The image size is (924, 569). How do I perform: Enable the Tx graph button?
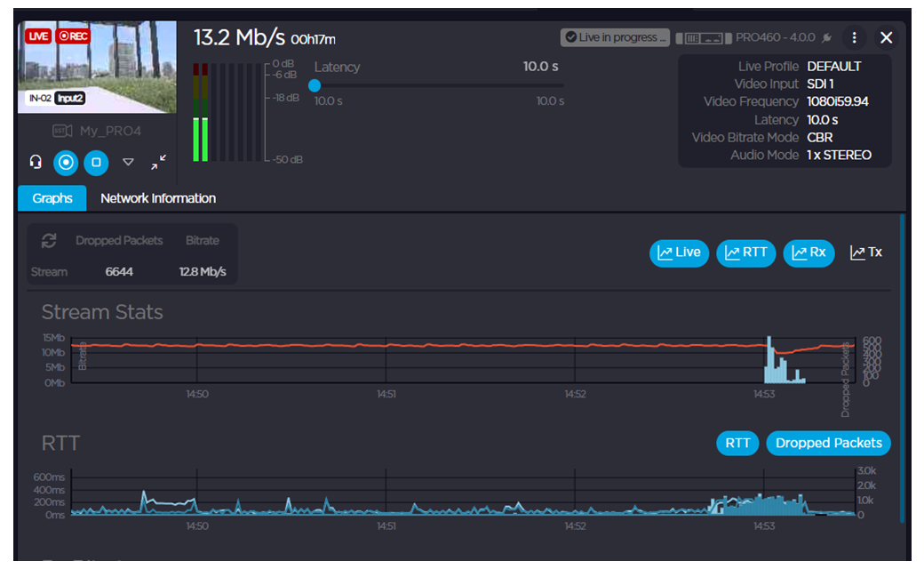pos(865,253)
